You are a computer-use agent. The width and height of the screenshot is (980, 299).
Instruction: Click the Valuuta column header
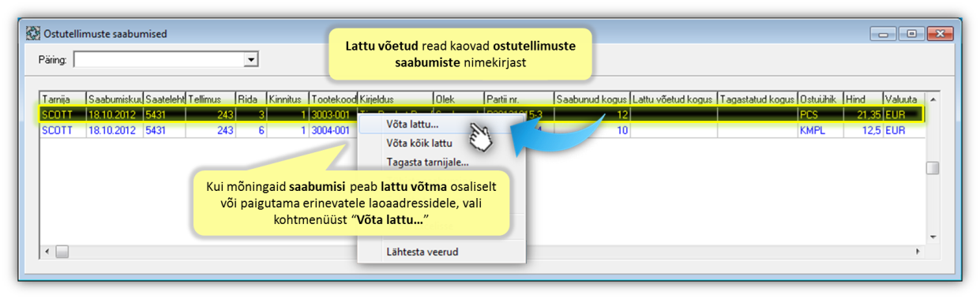(x=903, y=99)
